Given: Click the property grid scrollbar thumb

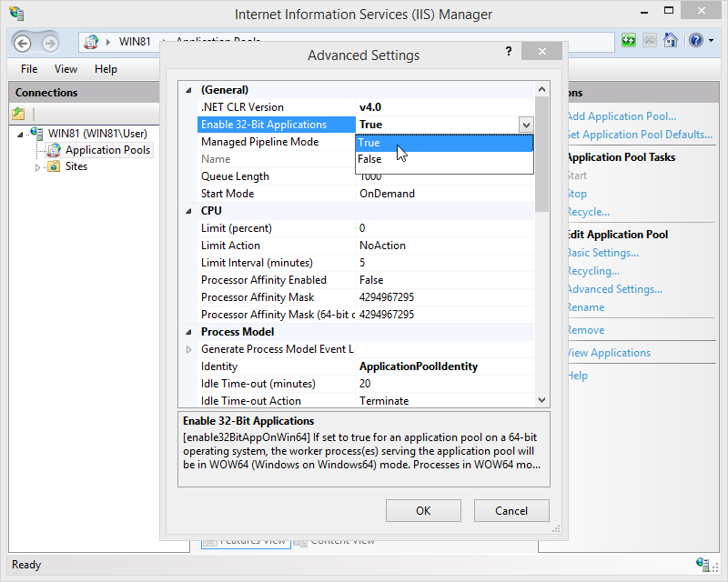Looking at the screenshot, I should click(x=541, y=154).
